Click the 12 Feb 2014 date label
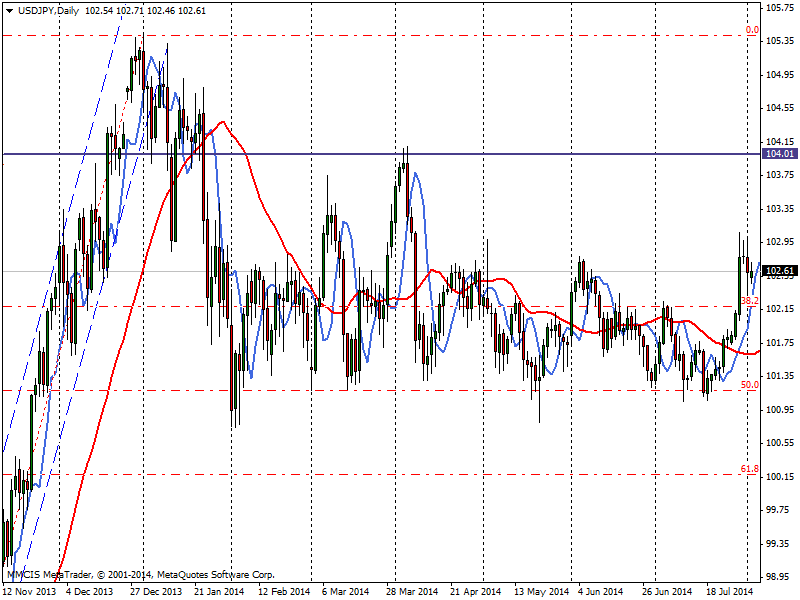Viewport: 800px width, 600px height. pos(284,591)
